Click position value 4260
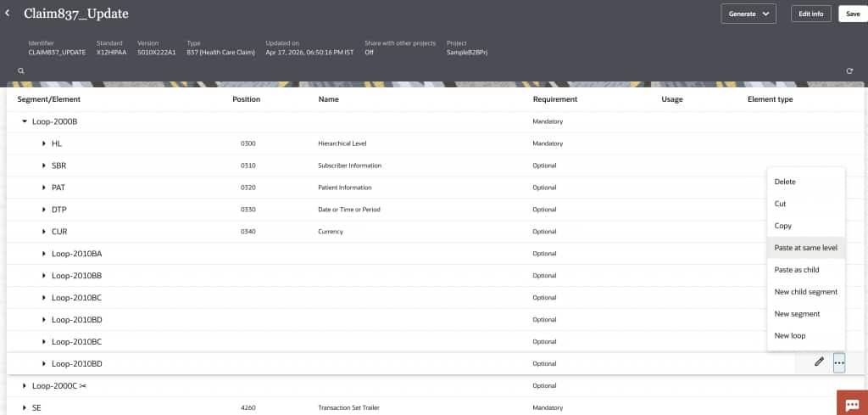 click(248, 407)
